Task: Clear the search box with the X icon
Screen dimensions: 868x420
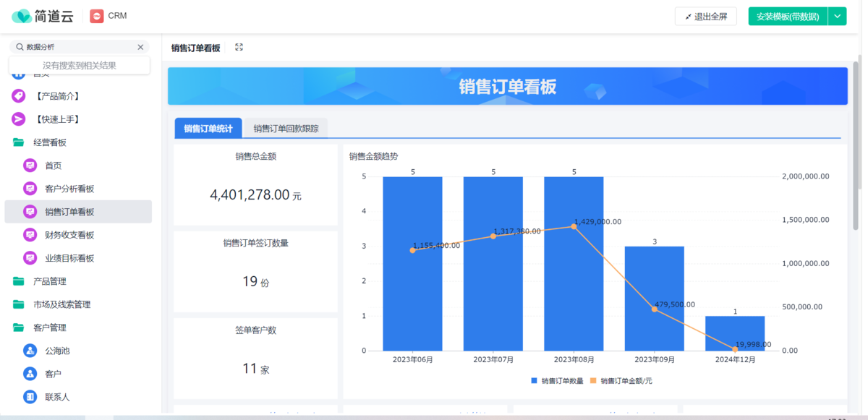Action: [x=140, y=47]
